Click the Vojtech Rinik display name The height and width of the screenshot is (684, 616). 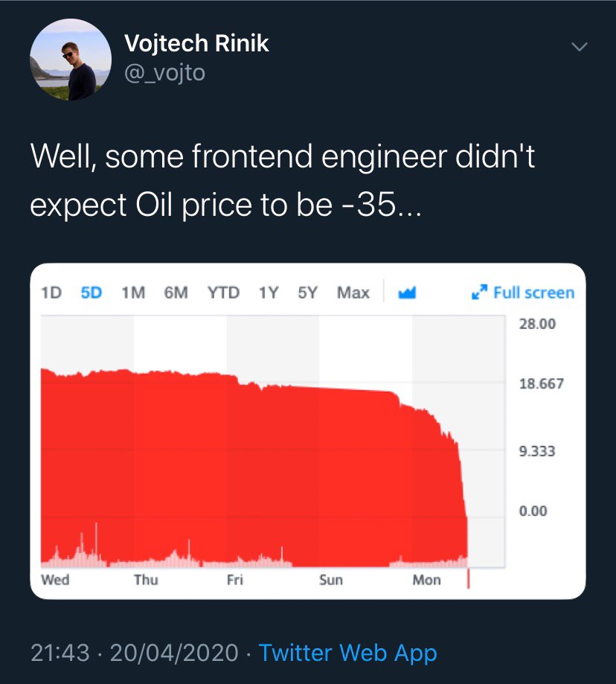(x=196, y=44)
